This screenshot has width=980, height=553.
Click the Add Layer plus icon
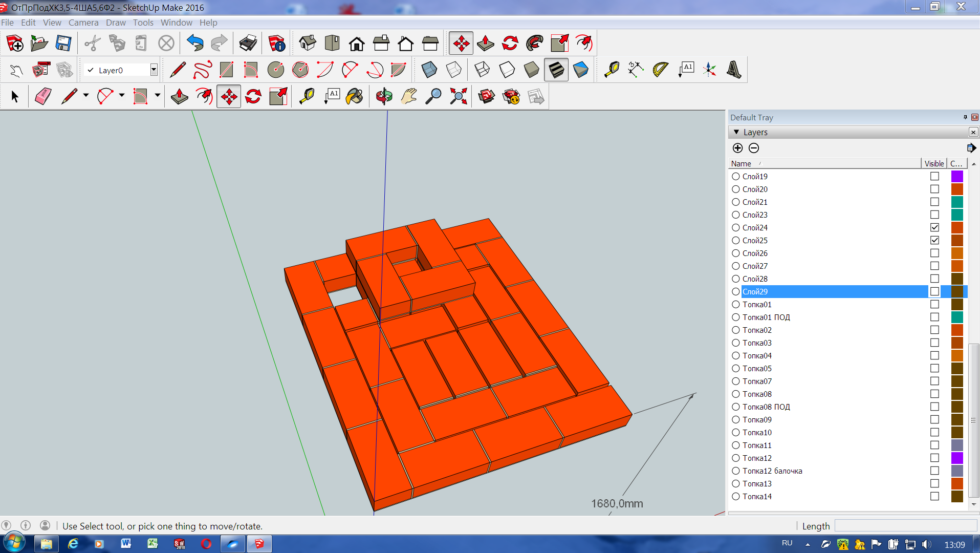coord(737,148)
